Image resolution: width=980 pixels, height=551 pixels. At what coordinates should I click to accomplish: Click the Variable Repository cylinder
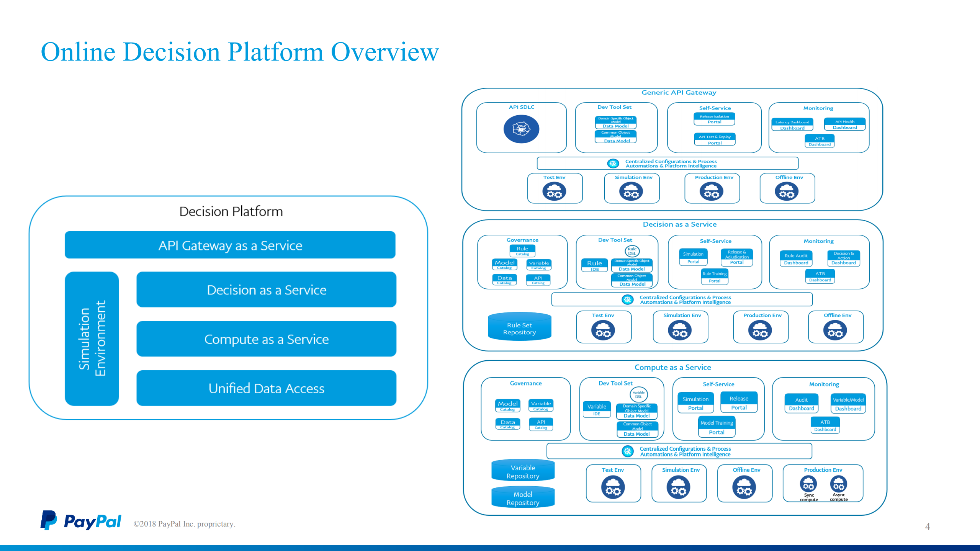point(523,471)
